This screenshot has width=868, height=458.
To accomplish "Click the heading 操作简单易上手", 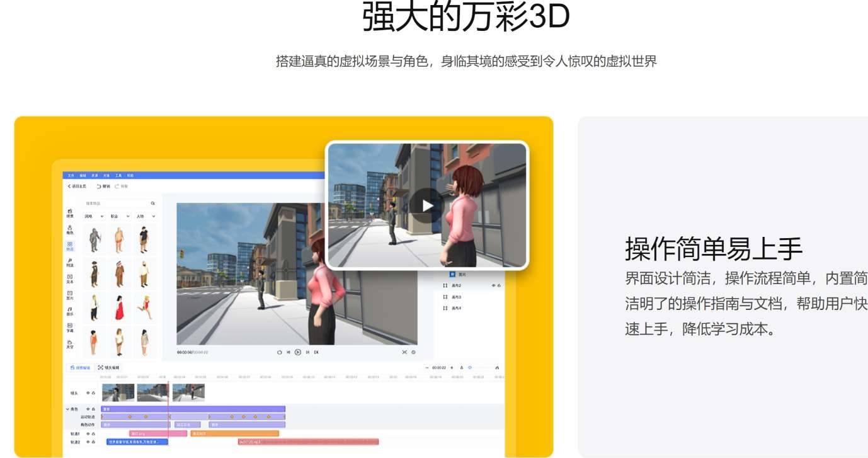I will pos(714,248).
